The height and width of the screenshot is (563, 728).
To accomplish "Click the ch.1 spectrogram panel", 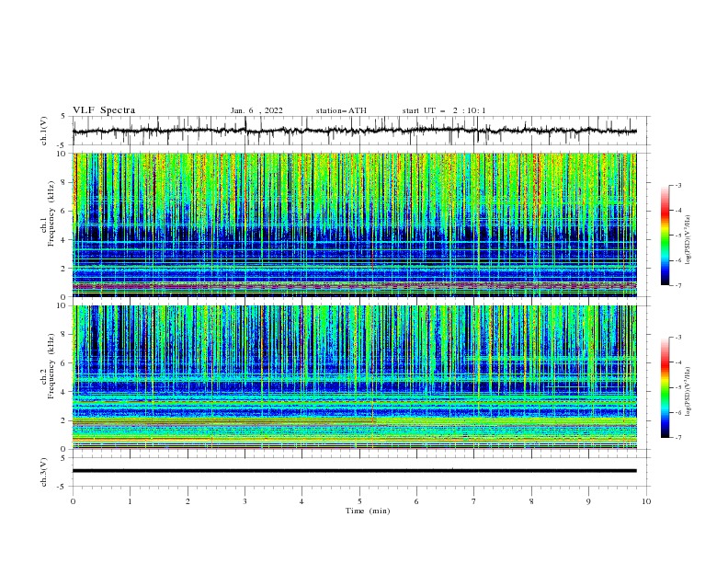I will point(354,224).
